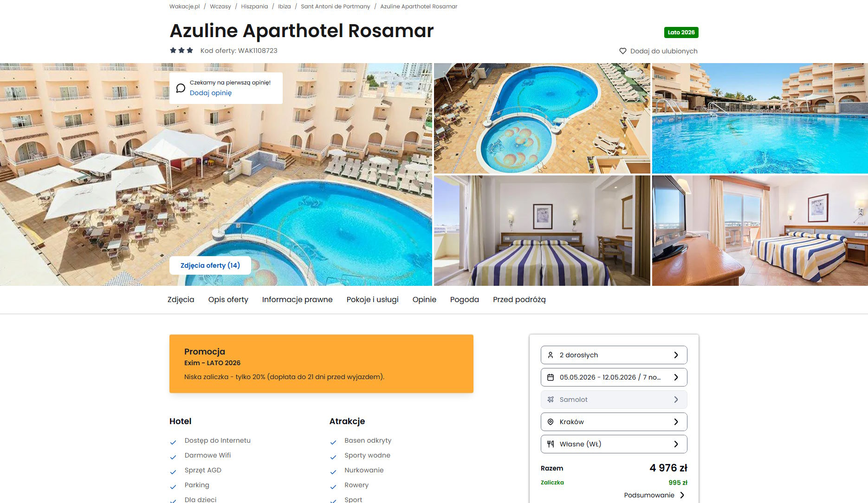Image resolution: width=868 pixels, height=503 pixels.
Task: Click the person icon beside 2 dorosłych
Action: coord(551,355)
